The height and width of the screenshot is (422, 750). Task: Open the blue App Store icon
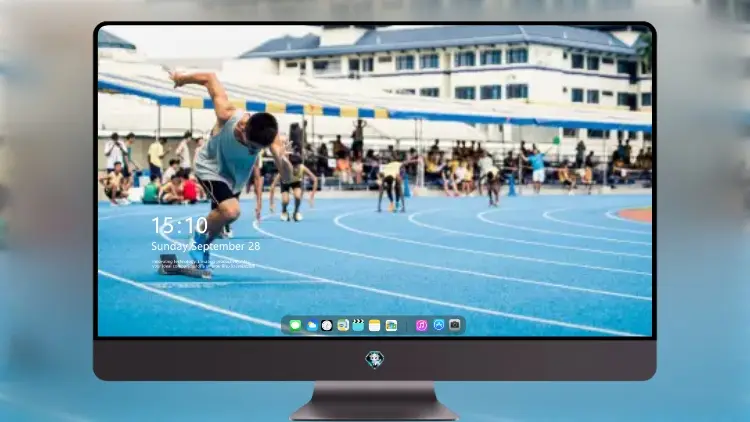439,325
